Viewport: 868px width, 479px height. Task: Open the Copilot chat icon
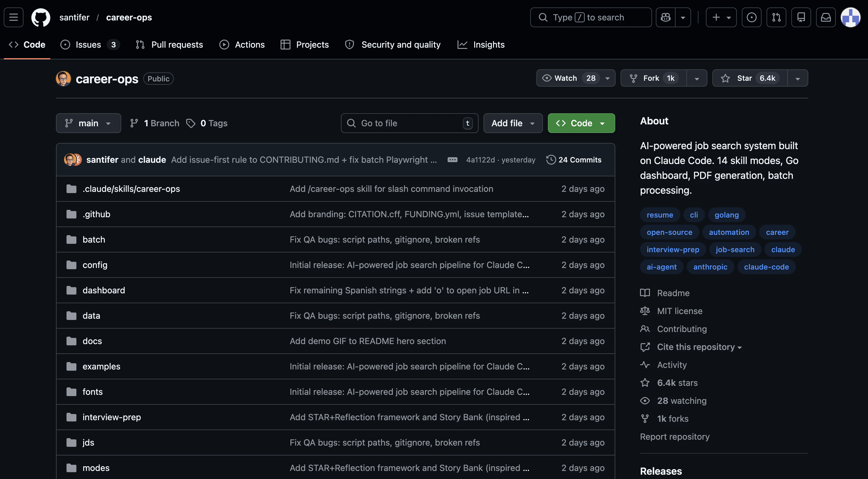pyautogui.click(x=665, y=17)
